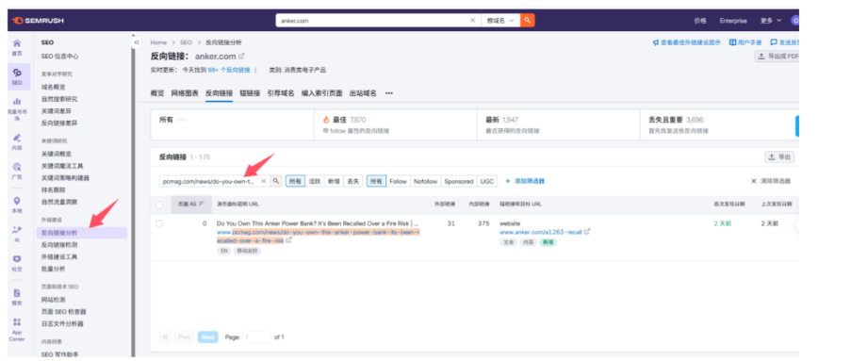The height and width of the screenshot is (361, 868).
Task: Collapse the SEO sidebar with double chevron
Action: (x=137, y=42)
